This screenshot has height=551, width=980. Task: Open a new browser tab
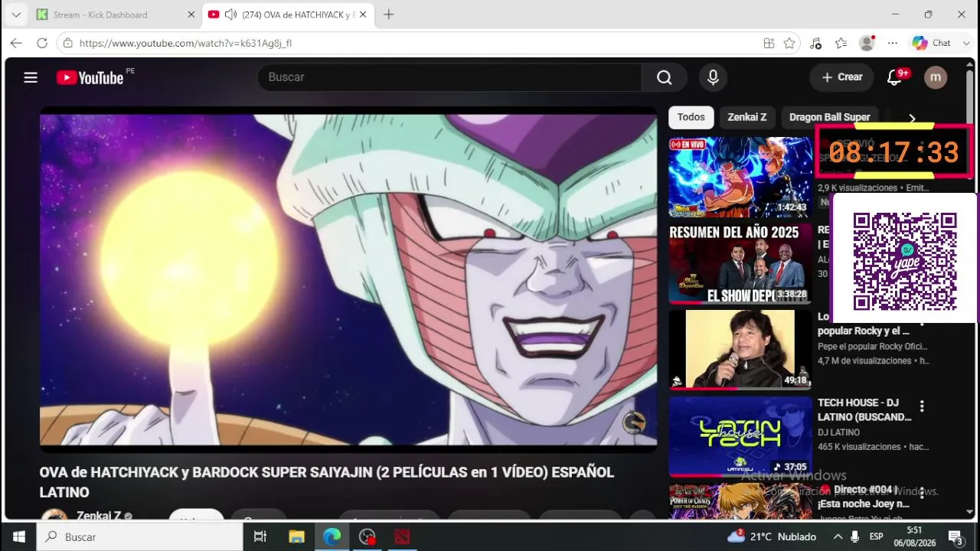389,15
